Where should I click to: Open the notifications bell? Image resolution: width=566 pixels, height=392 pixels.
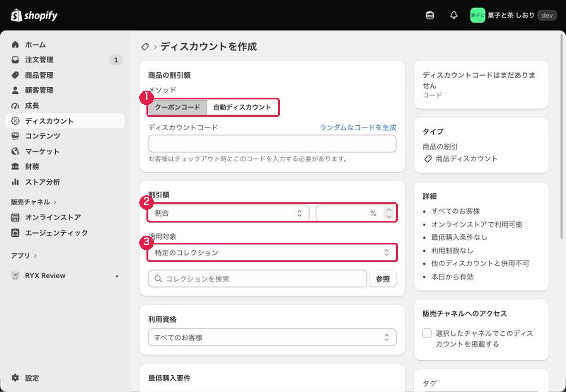[x=454, y=15]
